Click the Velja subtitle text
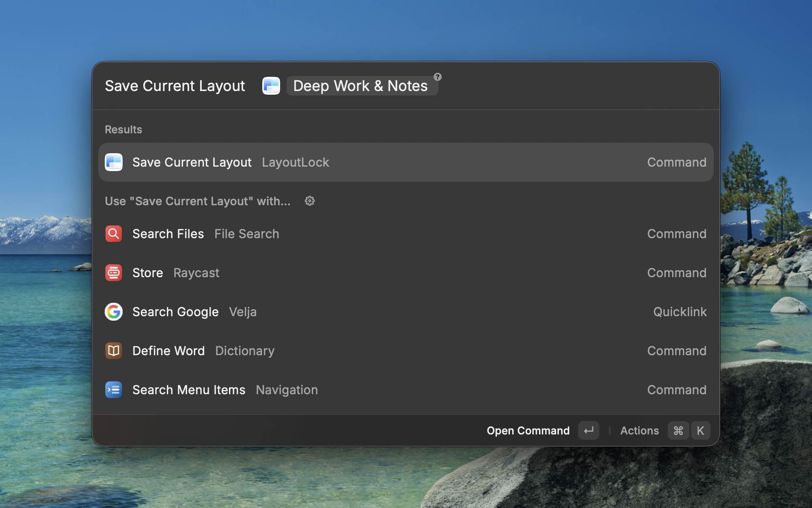This screenshot has width=812, height=508. [x=243, y=312]
